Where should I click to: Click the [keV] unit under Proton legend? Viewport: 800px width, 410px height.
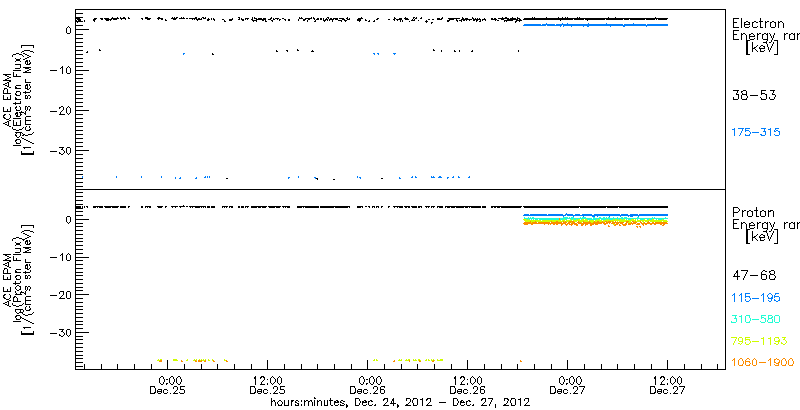[761, 237]
